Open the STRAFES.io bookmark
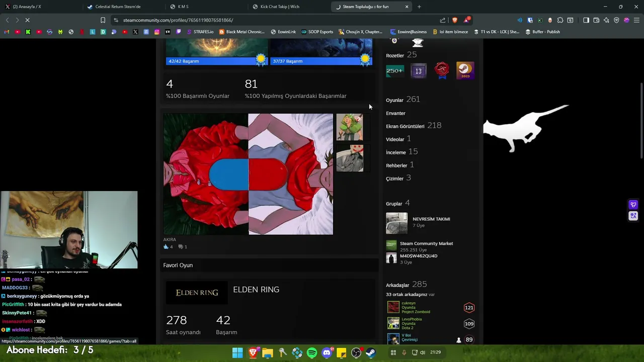The image size is (644, 362). click(200, 32)
